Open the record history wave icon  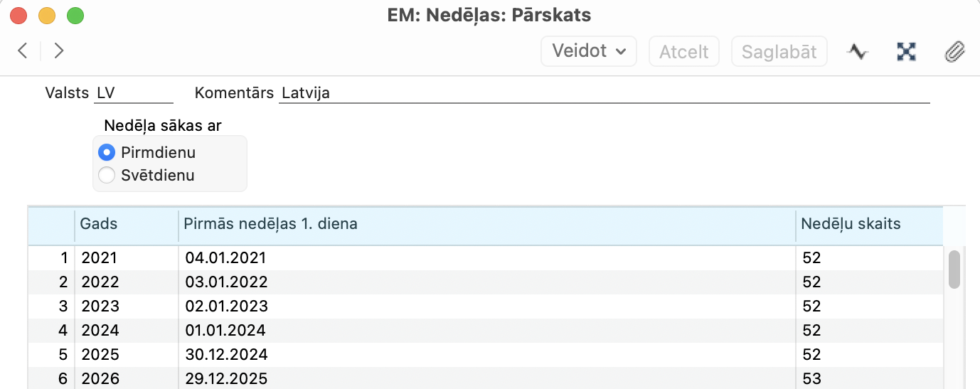tap(858, 51)
